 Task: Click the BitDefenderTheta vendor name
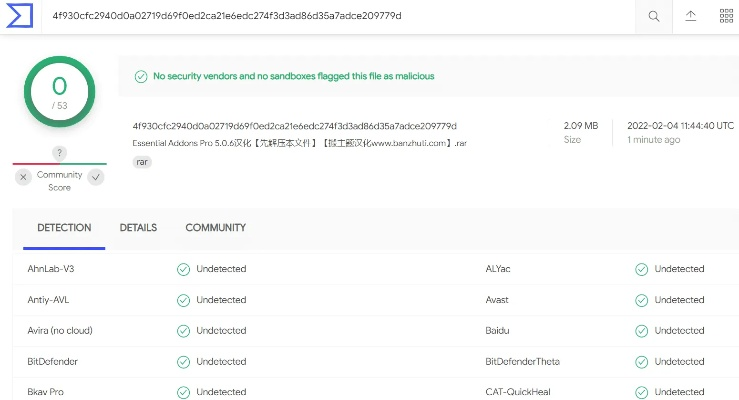click(x=522, y=361)
